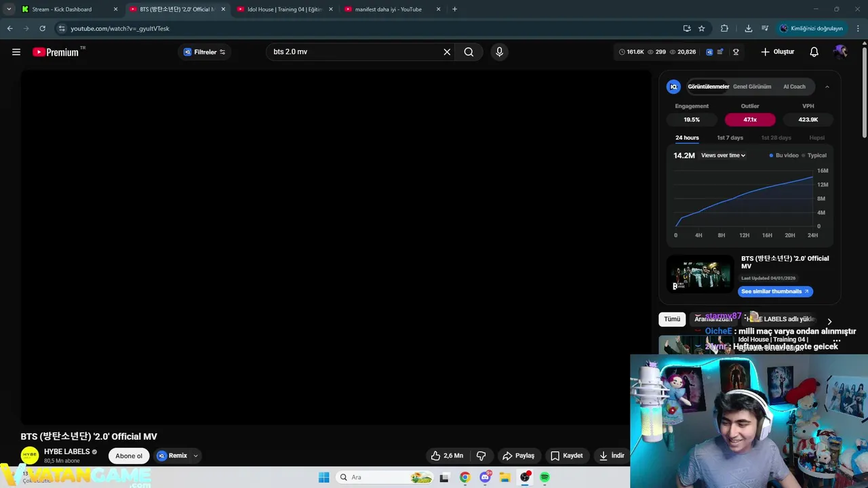Go back to the previous page
Viewport: 868px width, 488px height.
[9, 28]
